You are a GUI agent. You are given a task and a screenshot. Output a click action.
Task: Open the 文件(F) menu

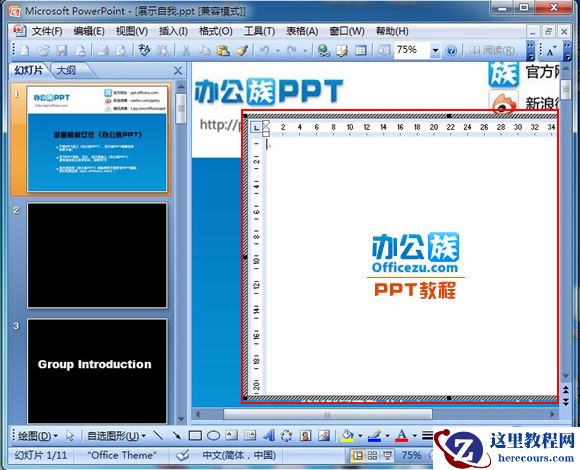47,31
